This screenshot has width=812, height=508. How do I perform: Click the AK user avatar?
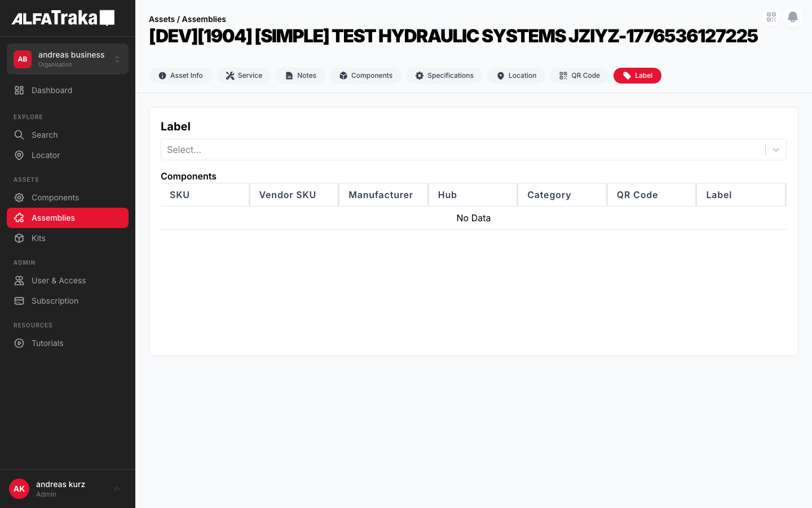pos(19,489)
